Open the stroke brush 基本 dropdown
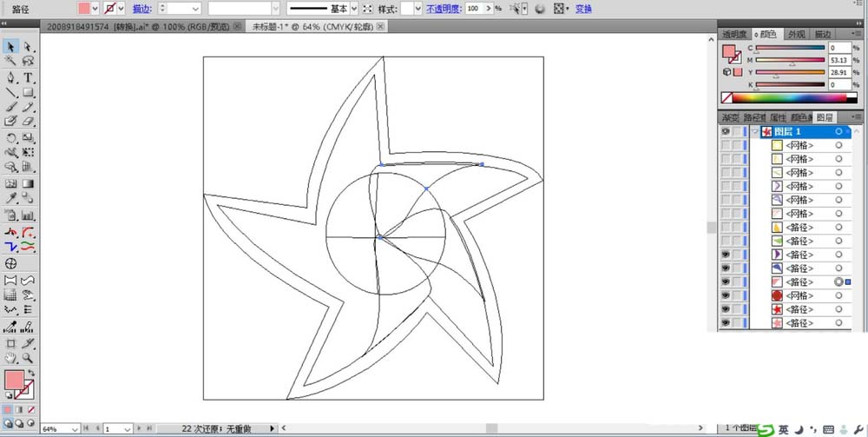Screen dimensions: 868x437 pyautogui.click(x=355, y=9)
